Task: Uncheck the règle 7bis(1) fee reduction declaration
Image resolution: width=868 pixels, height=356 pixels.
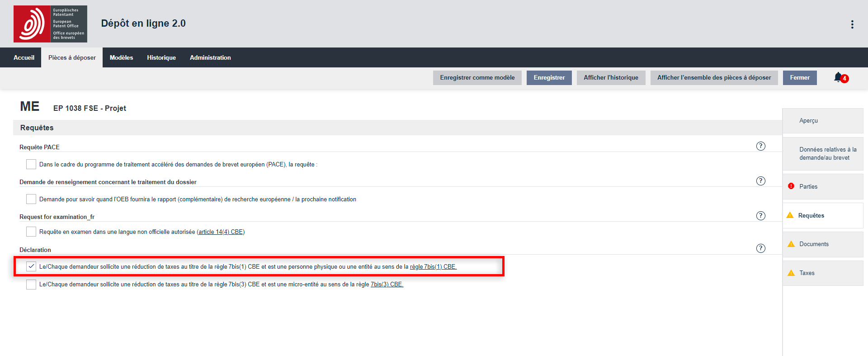Action: pos(31,266)
